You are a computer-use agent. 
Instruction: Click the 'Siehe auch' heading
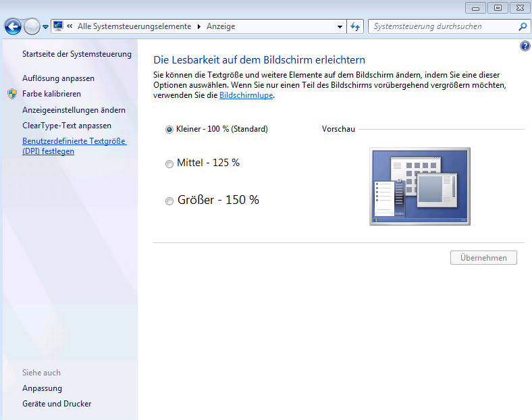tap(41, 373)
